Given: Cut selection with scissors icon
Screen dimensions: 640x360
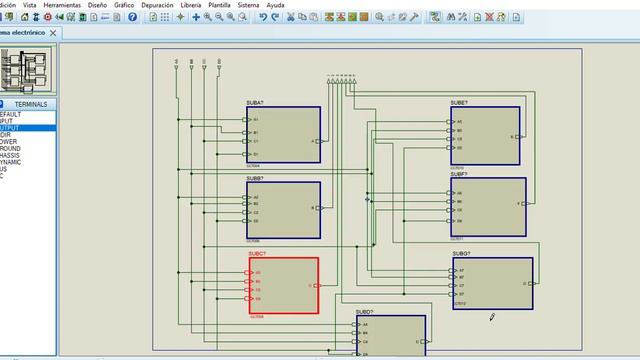Looking at the screenshot, I should 291,17.
